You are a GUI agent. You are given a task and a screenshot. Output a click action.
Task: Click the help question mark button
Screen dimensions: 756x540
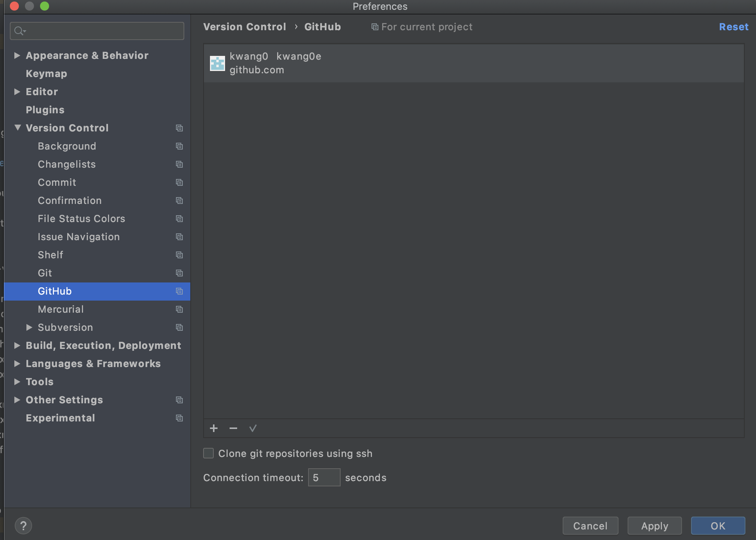23,526
